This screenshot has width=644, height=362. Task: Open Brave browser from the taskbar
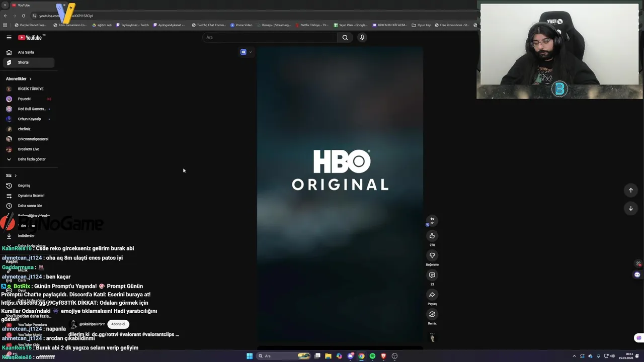383,356
